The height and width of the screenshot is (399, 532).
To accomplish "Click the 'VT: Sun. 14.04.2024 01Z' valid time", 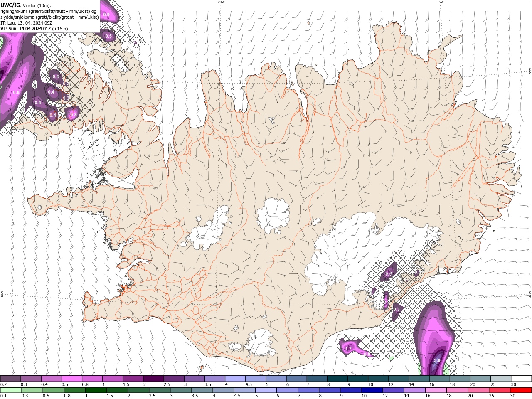I will click(26, 29).
